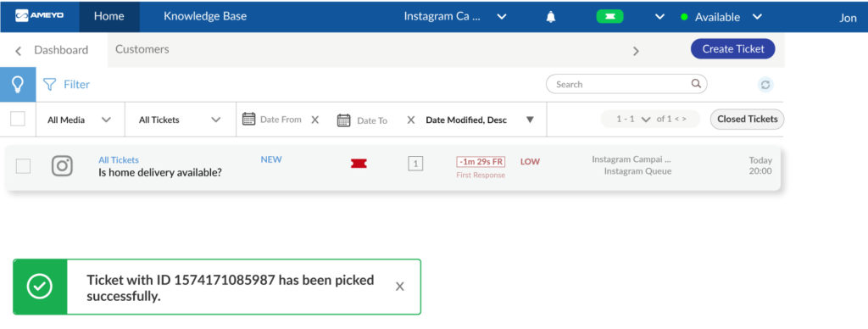Click the lightbulb suggestions icon
Image resolution: width=868 pixels, height=329 pixels.
[x=18, y=84]
